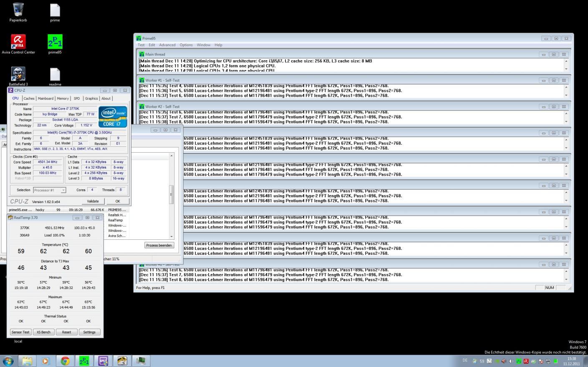Switch to CPU-Z via its taskbar icon
This screenshot has width=588, height=367.
[103, 361]
